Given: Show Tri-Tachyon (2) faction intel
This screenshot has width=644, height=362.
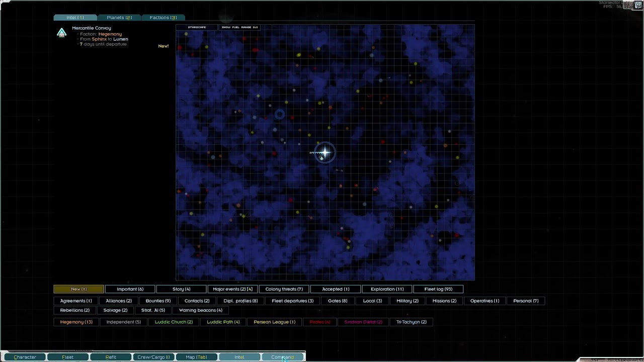Looking at the screenshot, I should (412, 322).
